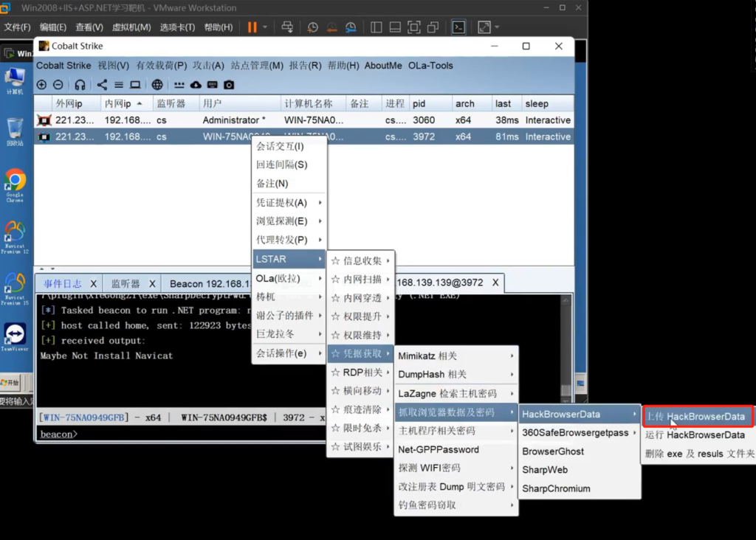Click the beacon command input field
The width and height of the screenshot is (756, 540).
click(x=202, y=434)
